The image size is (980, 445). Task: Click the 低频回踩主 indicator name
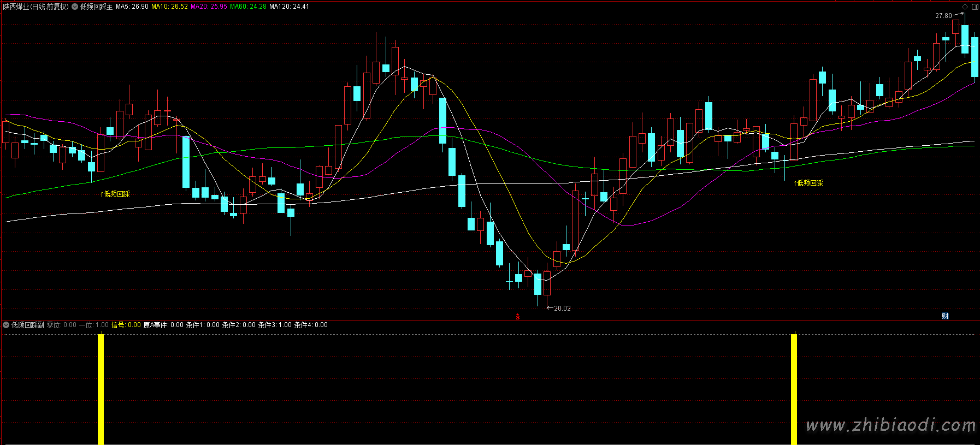pos(96,7)
